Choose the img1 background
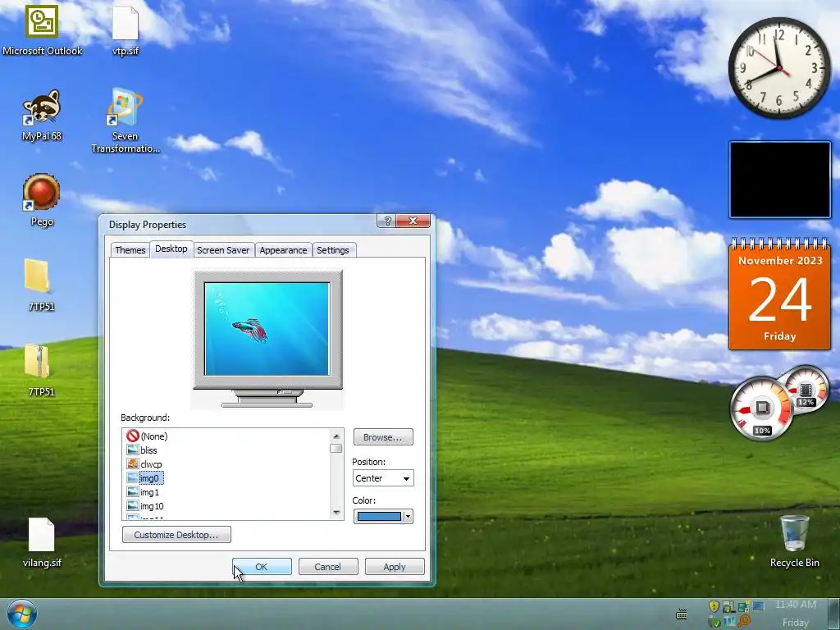The image size is (840, 630). (143, 492)
